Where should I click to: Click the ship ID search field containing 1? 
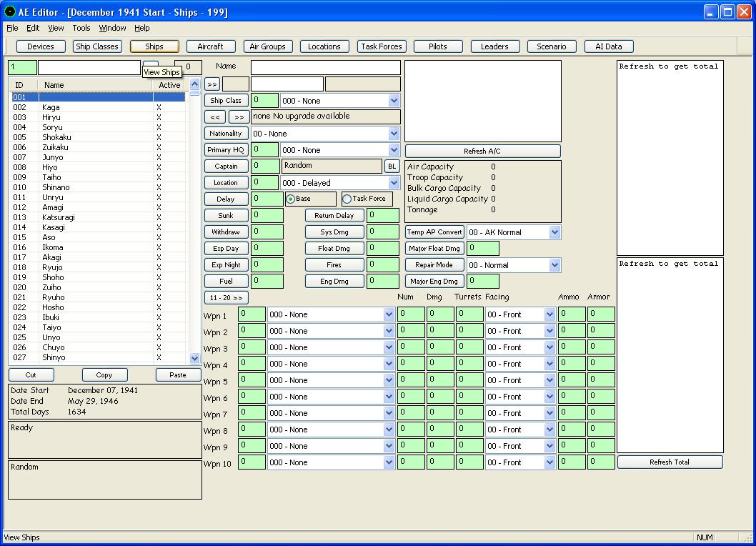[x=22, y=67]
